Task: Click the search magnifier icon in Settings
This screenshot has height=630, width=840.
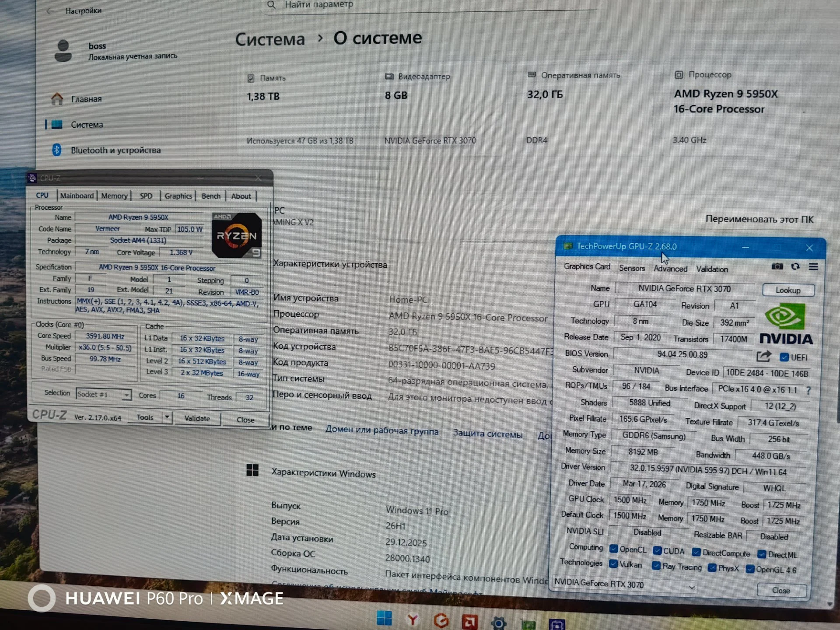Action: (271, 5)
